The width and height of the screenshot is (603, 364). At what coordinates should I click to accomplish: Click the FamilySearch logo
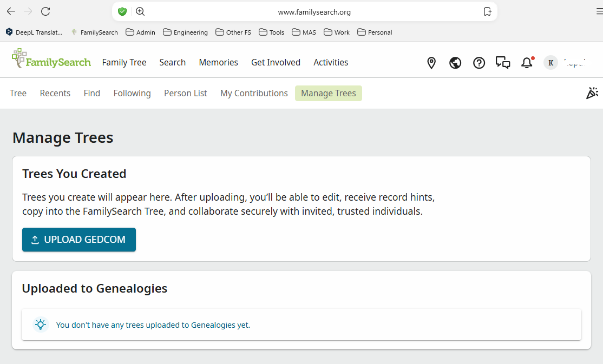pyautogui.click(x=51, y=59)
